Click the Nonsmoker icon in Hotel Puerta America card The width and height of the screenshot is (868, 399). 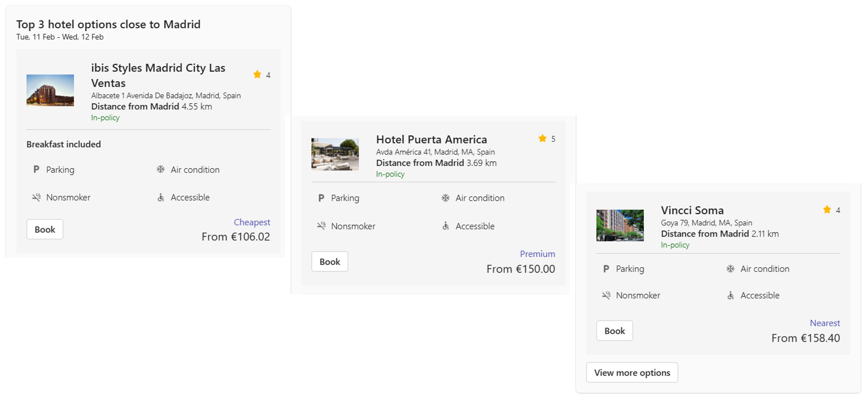(x=321, y=226)
